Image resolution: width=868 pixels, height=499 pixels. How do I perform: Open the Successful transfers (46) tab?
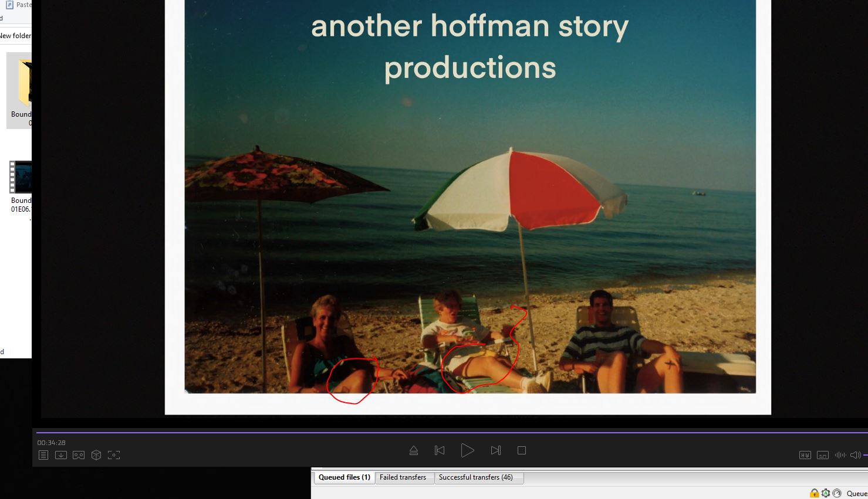pos(475,477)
